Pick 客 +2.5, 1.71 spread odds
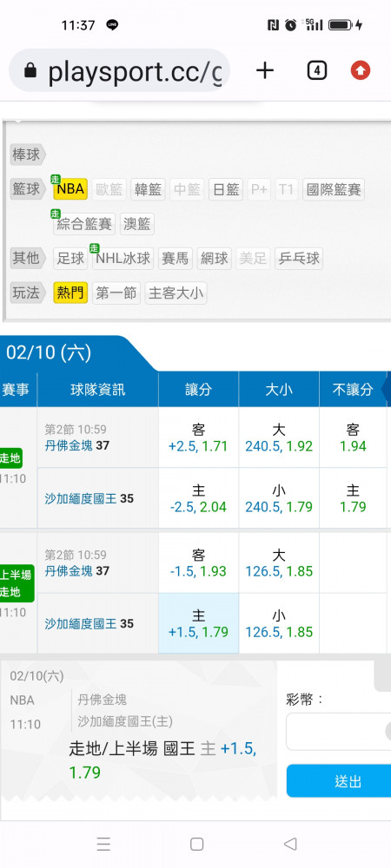This screenshot has height=868, width=391. tap(198, 437)
